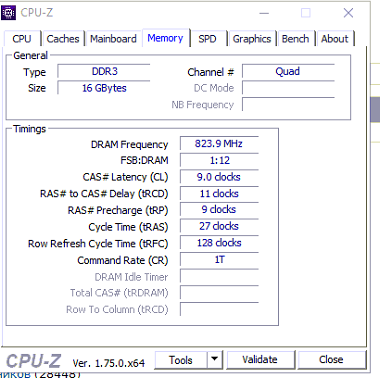Click the empty Row To Column field

[x=219, y=309]
